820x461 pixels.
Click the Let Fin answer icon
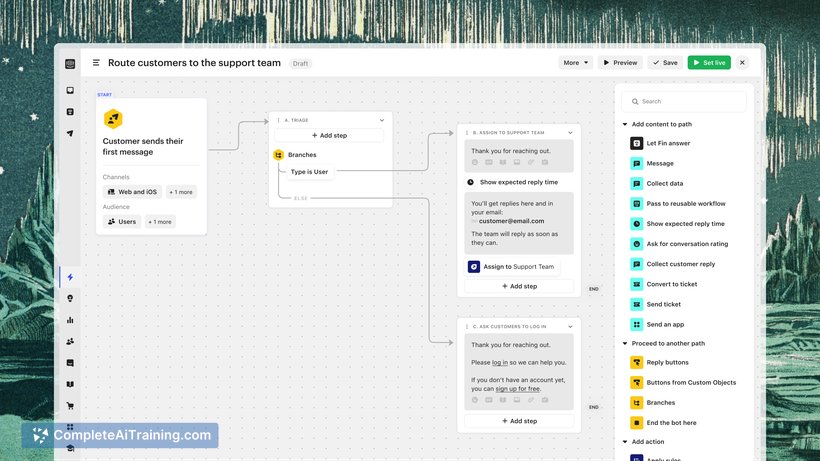(636, 143)
